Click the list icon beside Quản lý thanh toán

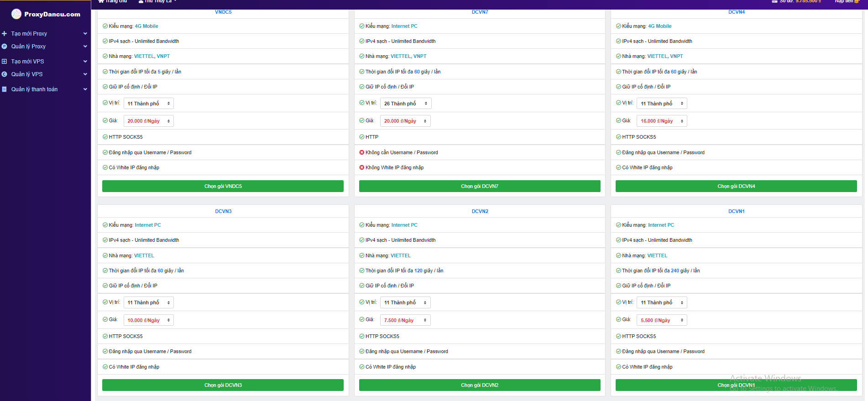(4, 89)
